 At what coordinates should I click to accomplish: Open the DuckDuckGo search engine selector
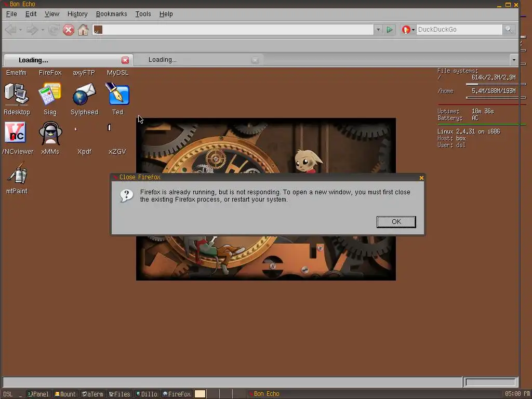(x=408, y=30)
